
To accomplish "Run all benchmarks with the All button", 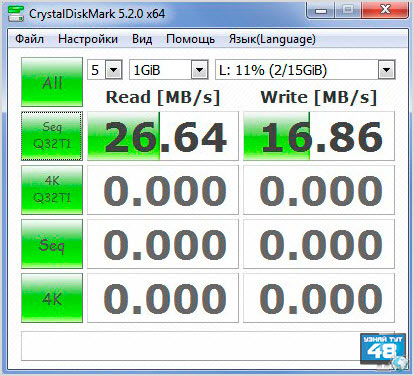I will pyautogui.click(x=52, y=82).
